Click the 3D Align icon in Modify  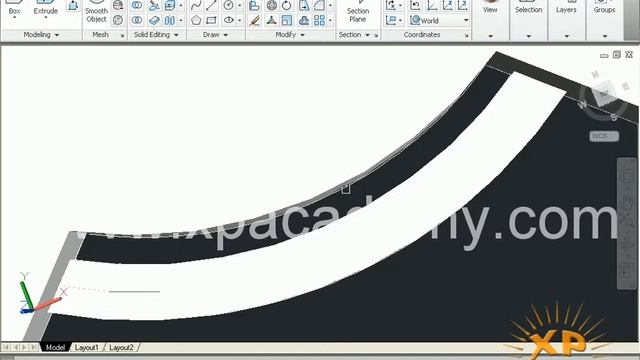271,20
